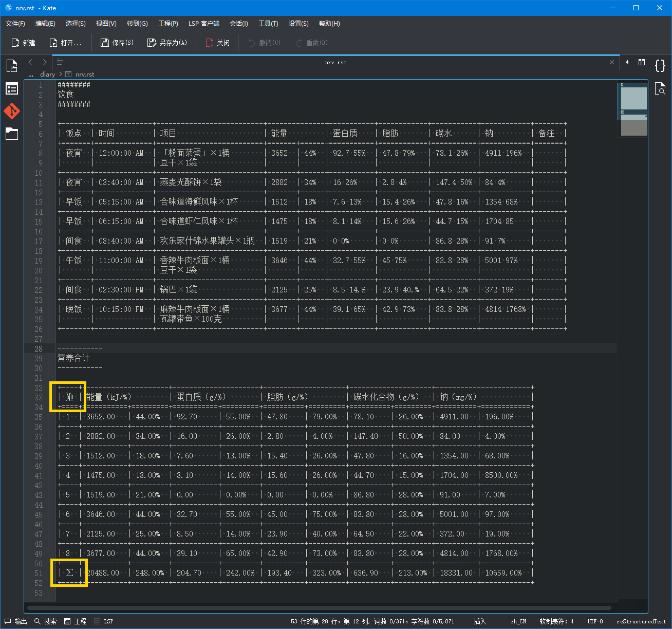Click the diary breadcrumb folder

pos(47,75)
